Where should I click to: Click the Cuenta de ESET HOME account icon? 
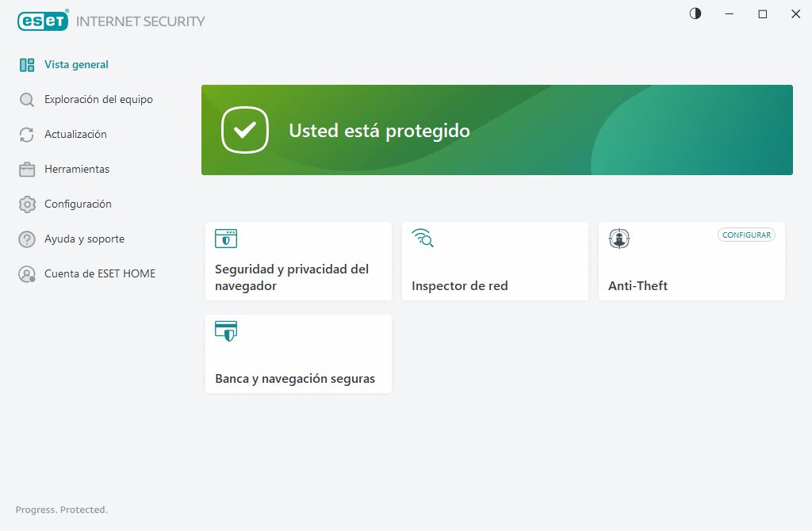pos(26,273)
